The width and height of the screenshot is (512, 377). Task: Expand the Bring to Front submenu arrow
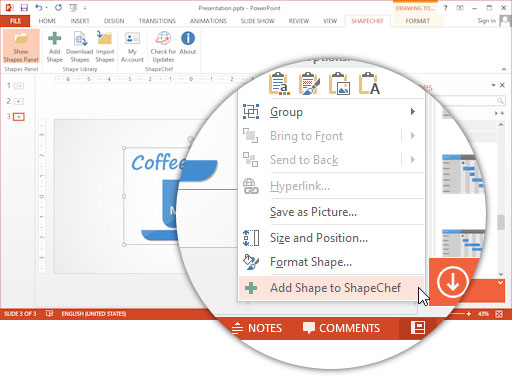coord(413,136)
